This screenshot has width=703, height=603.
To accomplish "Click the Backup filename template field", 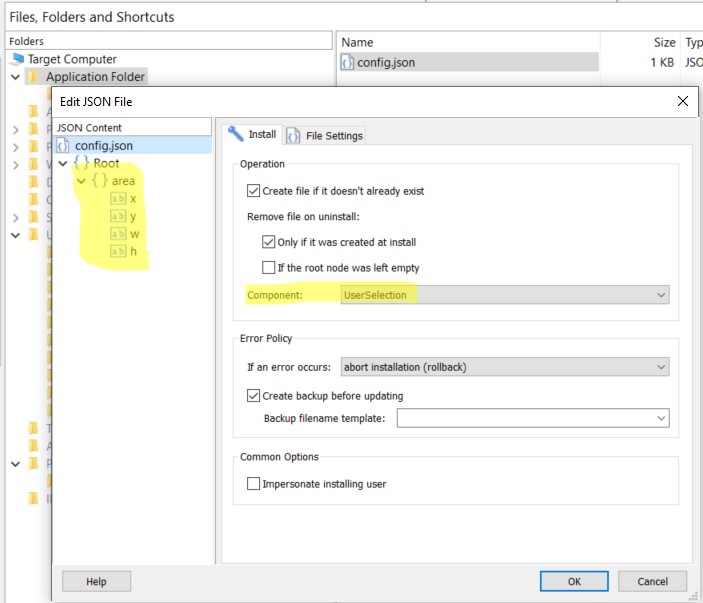I will coord(525,418).
